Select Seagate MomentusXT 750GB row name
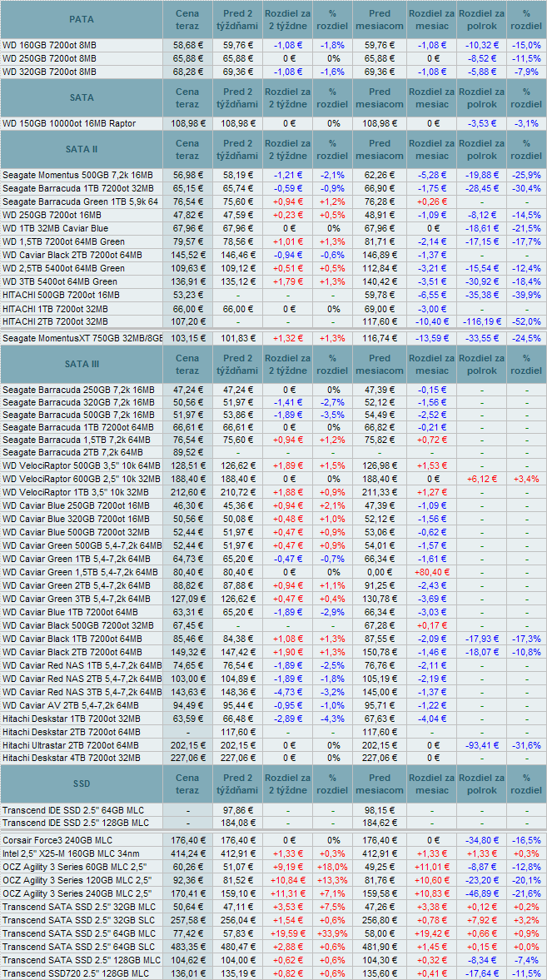 pos(82,338)
